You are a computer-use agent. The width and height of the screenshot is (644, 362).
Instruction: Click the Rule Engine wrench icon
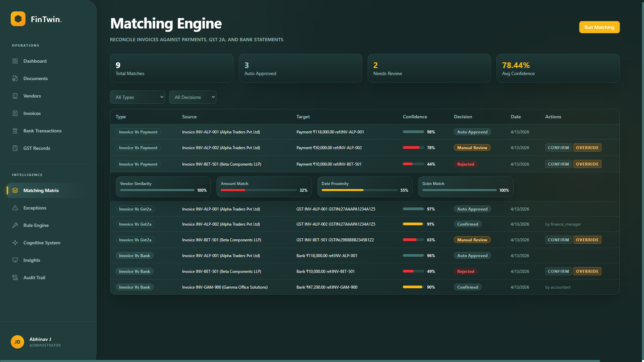pyautogui.click(x=15, y=225)
